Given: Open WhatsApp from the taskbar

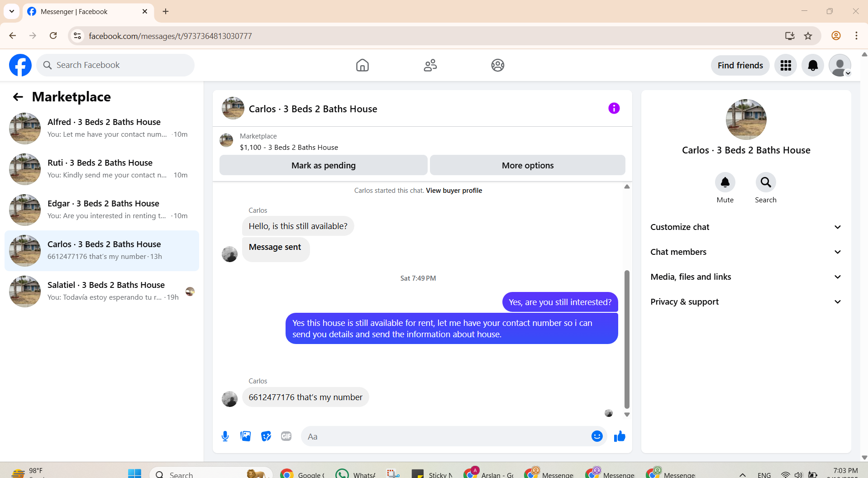Looking at the screenshot, I should pyautogui.click(x=356, y=474).
